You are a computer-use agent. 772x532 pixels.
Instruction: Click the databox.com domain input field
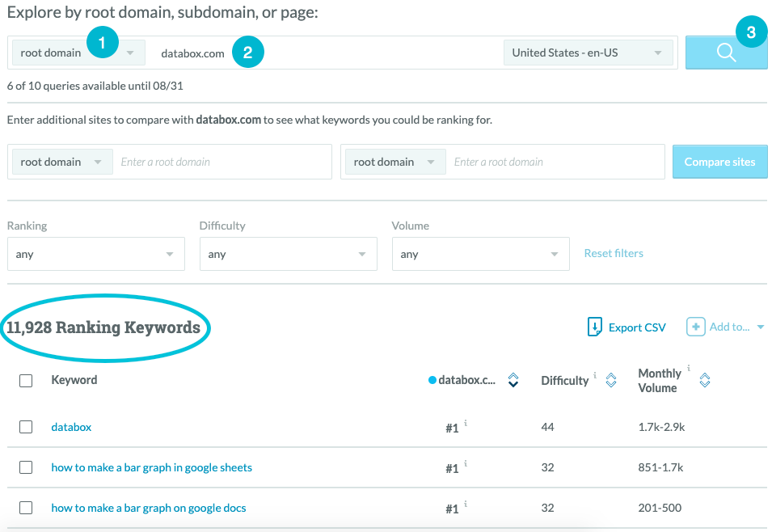[325, 53]
